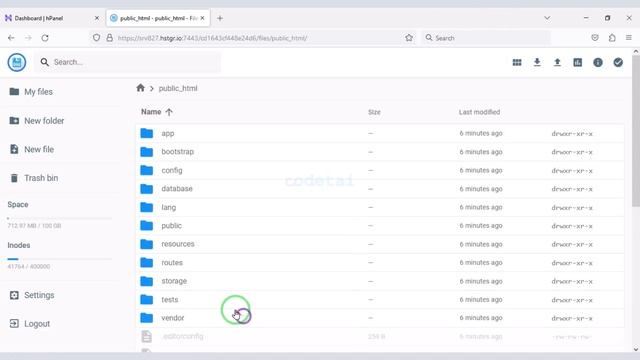This screenshot has width=640, height=360.
Task: Click the vendor folder icon
Action: coord(147,318)
